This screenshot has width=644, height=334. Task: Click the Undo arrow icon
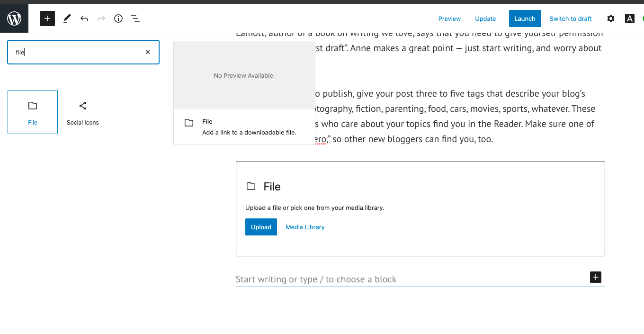coord(84,18)
